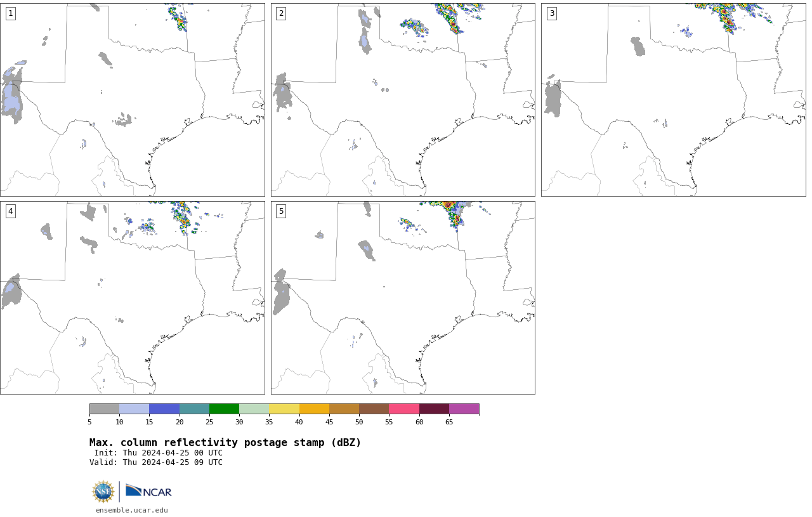The image size is (812, 517).
Task: Click the Init: Thu 2024-04-25 00 UTC line
Action: pos(159,453)
